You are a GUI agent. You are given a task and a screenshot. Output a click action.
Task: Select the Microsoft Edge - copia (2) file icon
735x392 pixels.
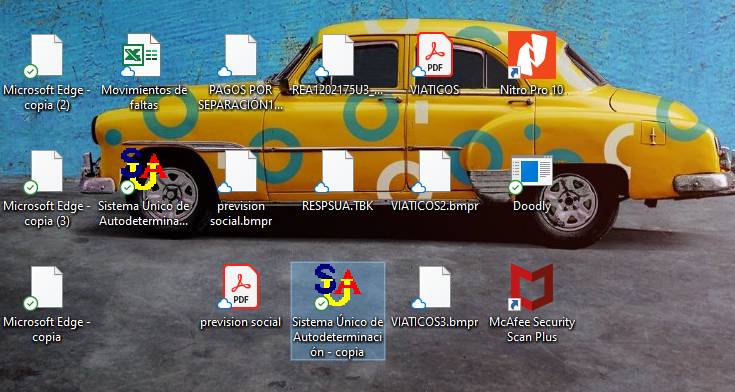tap(46, 56)
